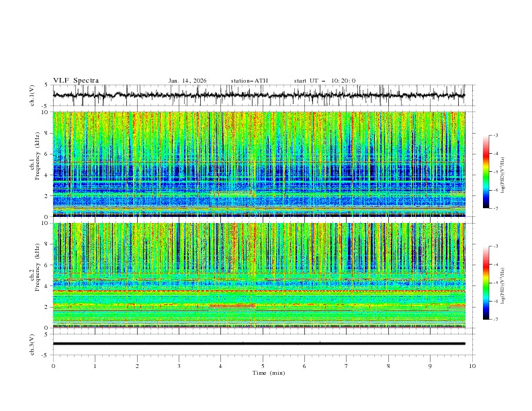
Task: Click the "ch.1(V)" waveform axis label
Action: [x=32, y=95]
